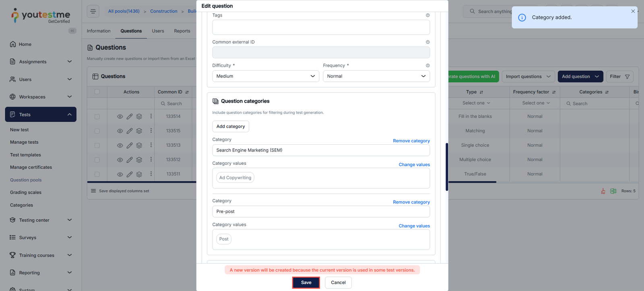
Task: Export questions using the Excel icon
Action: coord(613,191)
